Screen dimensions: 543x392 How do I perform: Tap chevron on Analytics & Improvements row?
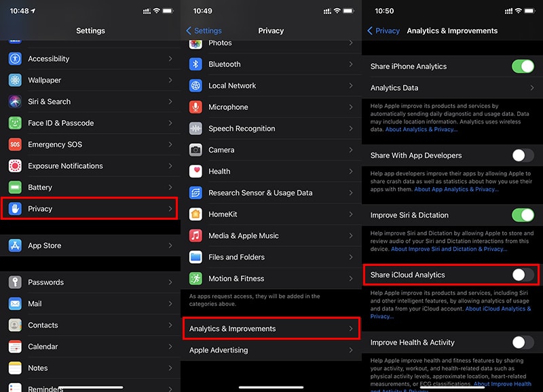(351, 329)
